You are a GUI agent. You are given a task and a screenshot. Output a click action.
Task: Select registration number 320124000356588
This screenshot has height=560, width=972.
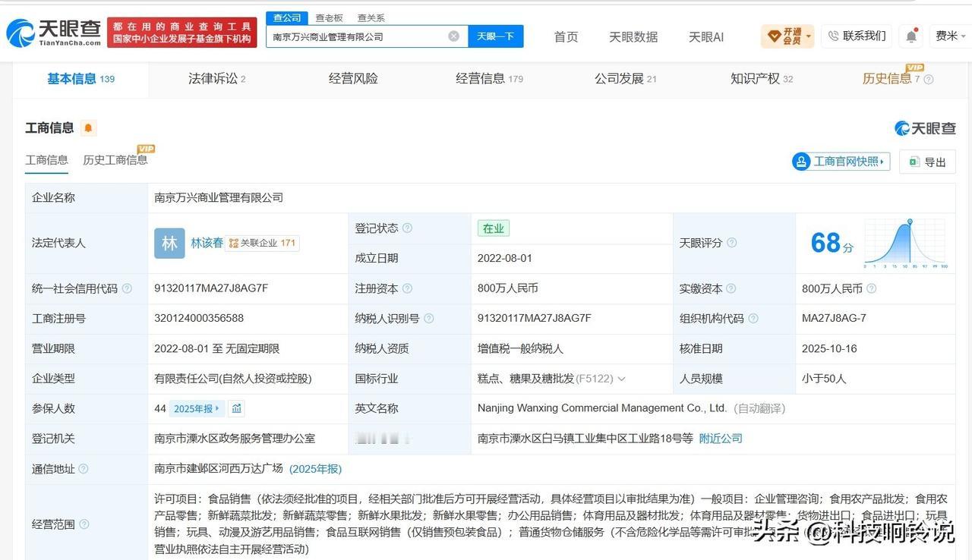click(199, 319)
